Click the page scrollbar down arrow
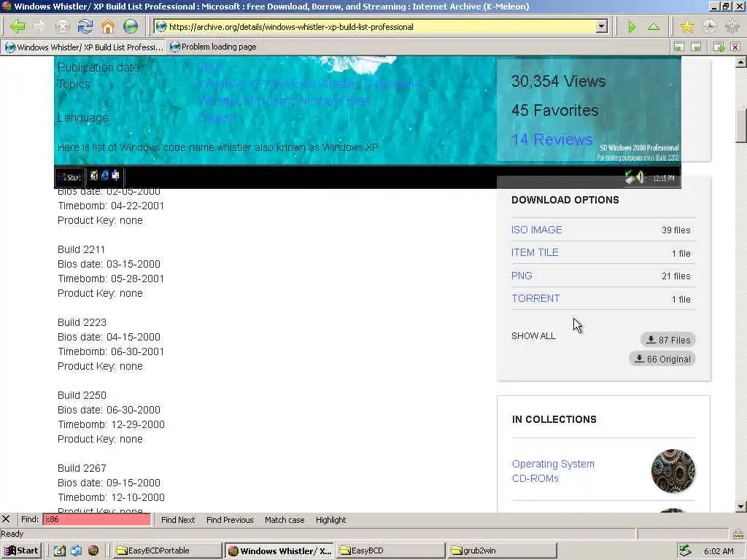This screenshot has width=747, height=560. (x=740, y=507)
